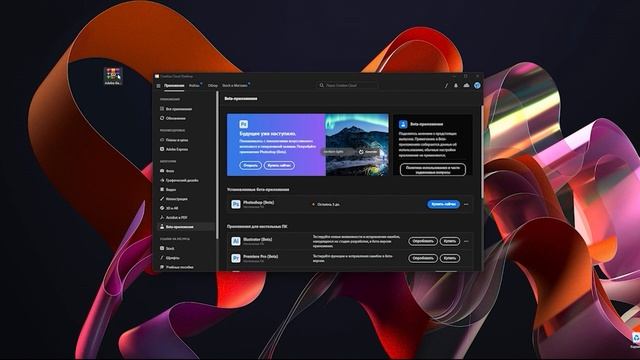Click the Premiere Pro (Beta) app icon
Screen dimensions: 640x360
pyautogui.click(x=236, y=258)
